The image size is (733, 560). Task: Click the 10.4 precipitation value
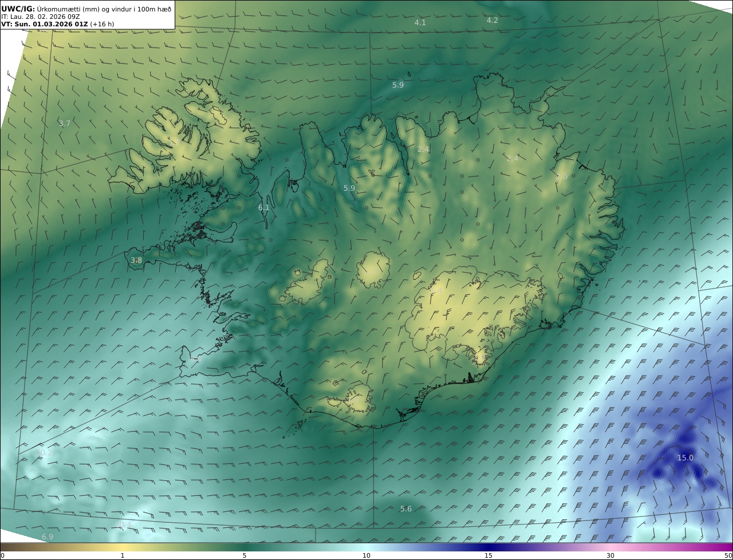(x=123, y=524)
